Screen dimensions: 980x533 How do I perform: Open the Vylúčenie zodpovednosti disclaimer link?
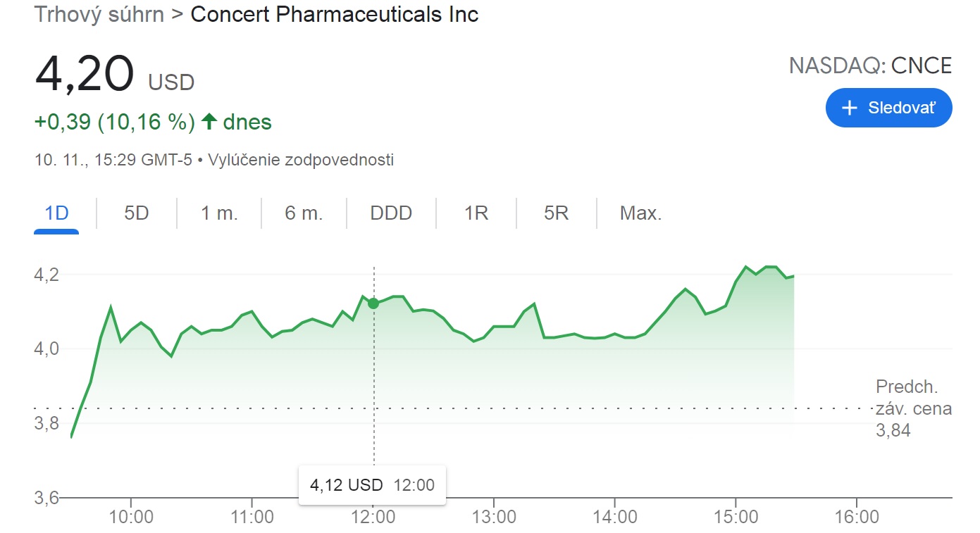[301, 160]
